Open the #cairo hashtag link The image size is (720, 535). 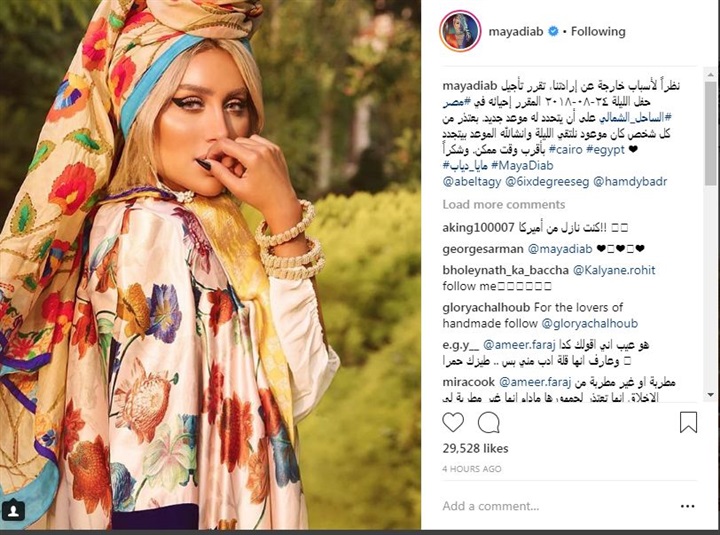pos(565,149)
